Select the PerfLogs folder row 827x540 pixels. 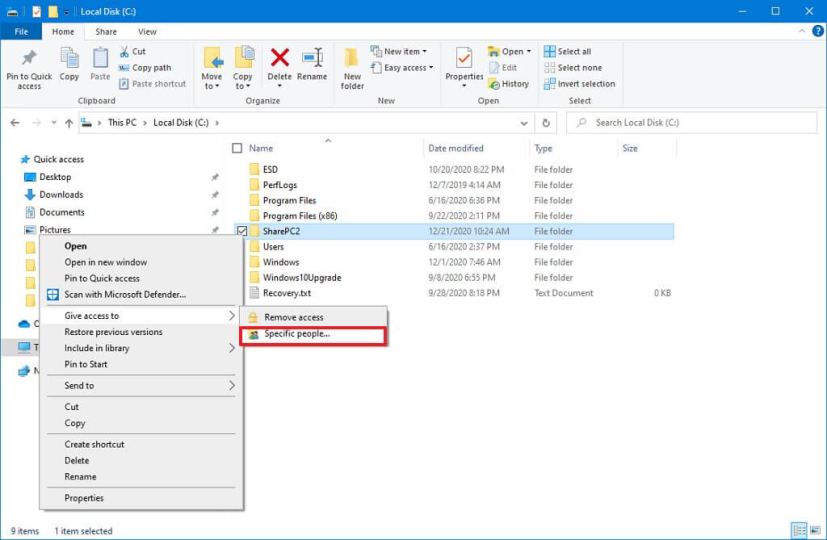pos(454,185)
